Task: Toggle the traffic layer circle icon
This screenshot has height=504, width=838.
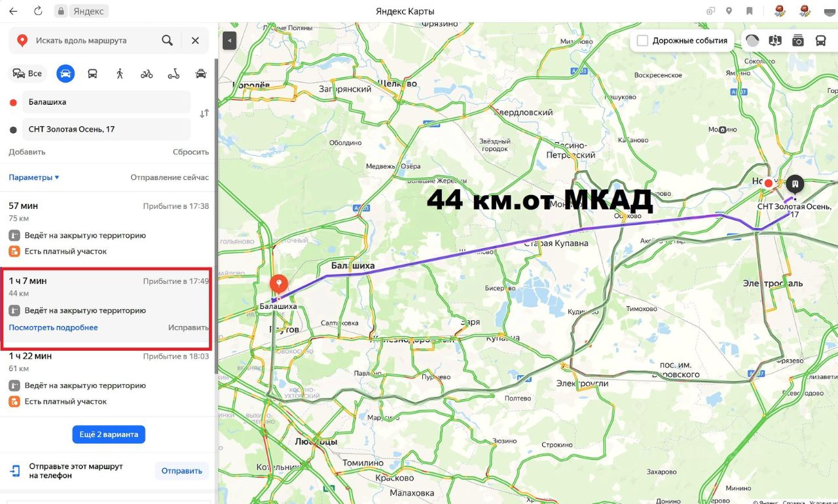Action: pos(752,41)
